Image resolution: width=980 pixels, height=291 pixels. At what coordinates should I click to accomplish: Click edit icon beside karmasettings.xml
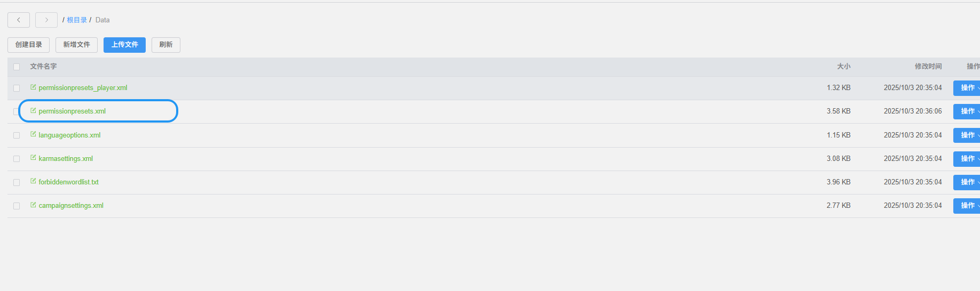click(x=33, y=158)
